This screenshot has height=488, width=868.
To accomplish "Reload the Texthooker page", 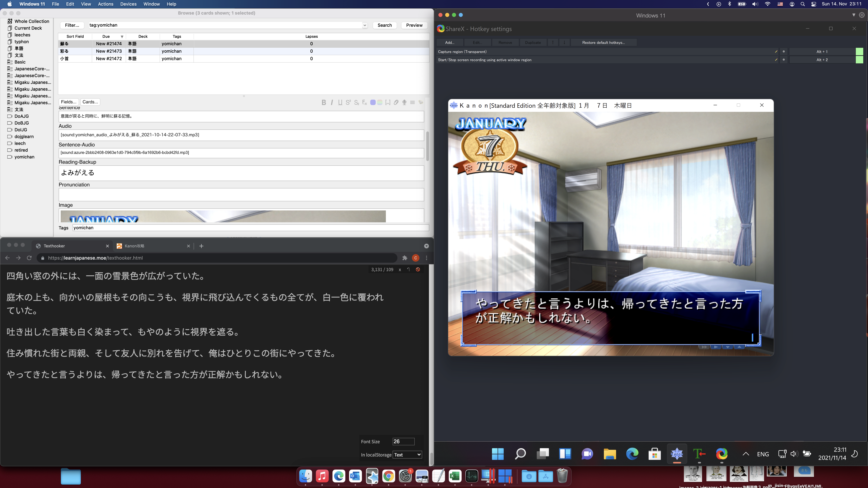I will tap(29, 258).
